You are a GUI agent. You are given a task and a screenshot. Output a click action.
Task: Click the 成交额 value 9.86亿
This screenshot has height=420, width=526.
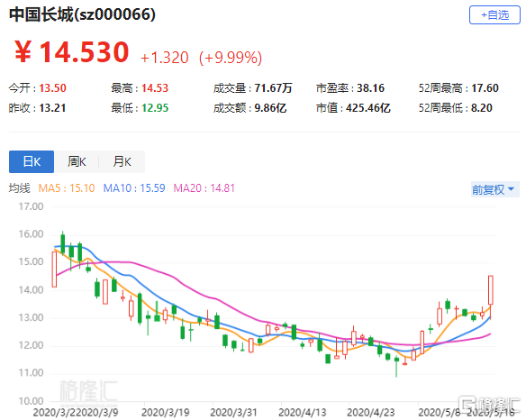click(270, 108)
